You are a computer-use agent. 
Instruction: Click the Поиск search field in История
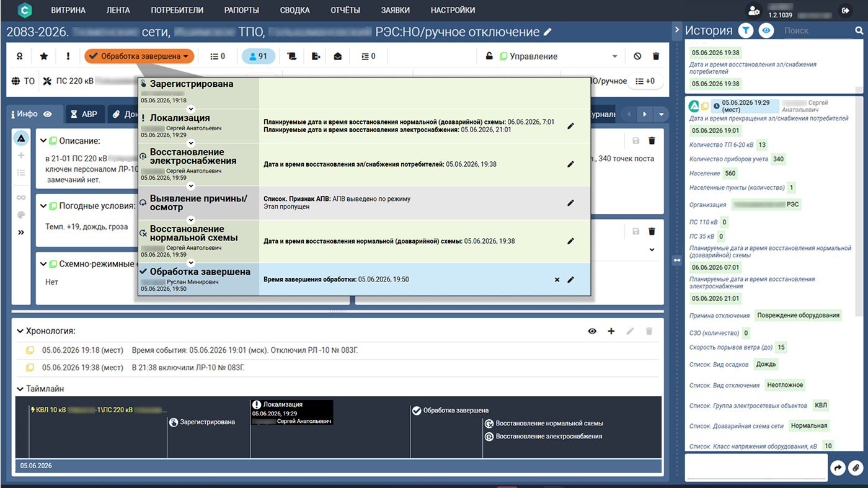(x=815, y=30)
